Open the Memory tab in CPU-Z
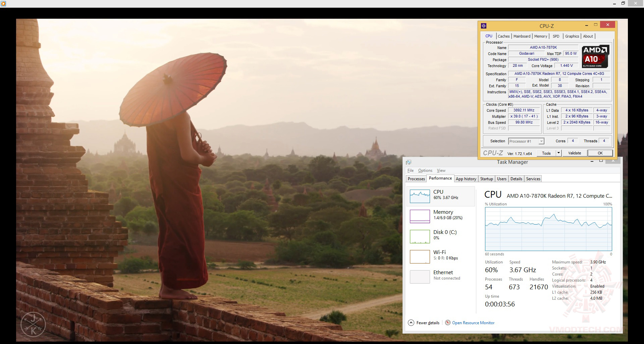Viewport: 644px width, 344px height. pyautogui.click(x=541, y=36)
